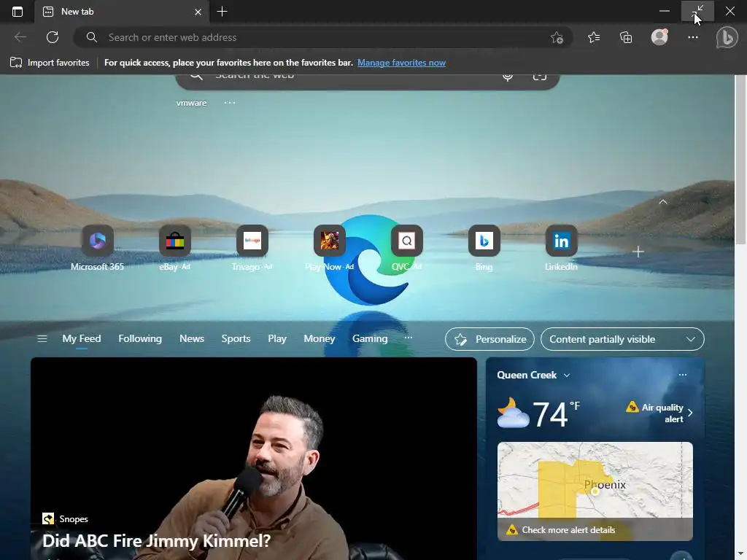This screenshot has width=747, height=560.
Task: Open Air quality alert
Action: tap(659, 413)
